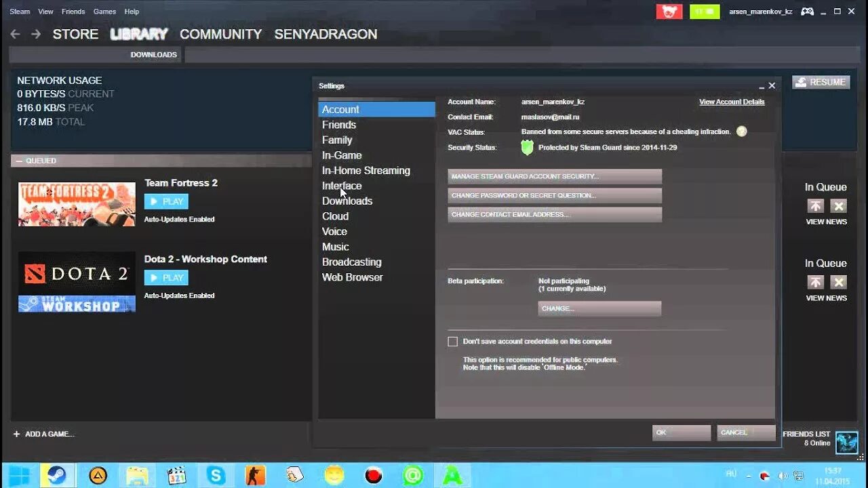Open Skype from the taskbar
868x488 pixels.
pos(216,475)
